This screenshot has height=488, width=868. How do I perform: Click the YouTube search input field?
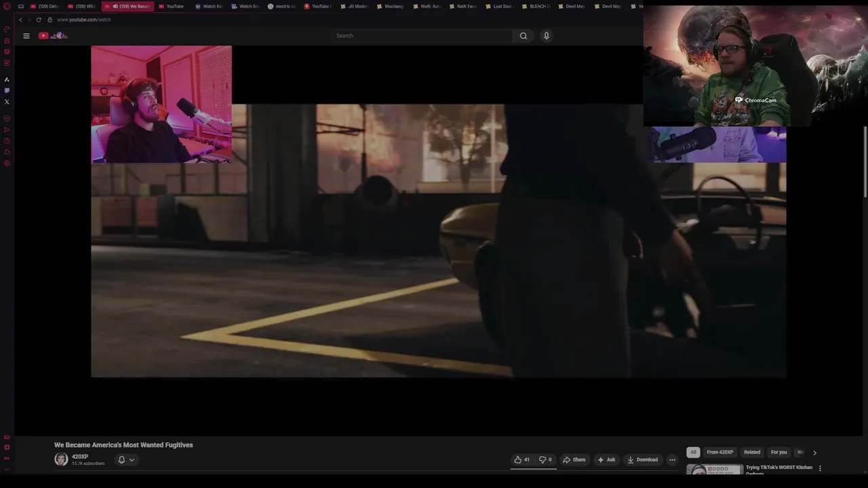coord(422,36)
